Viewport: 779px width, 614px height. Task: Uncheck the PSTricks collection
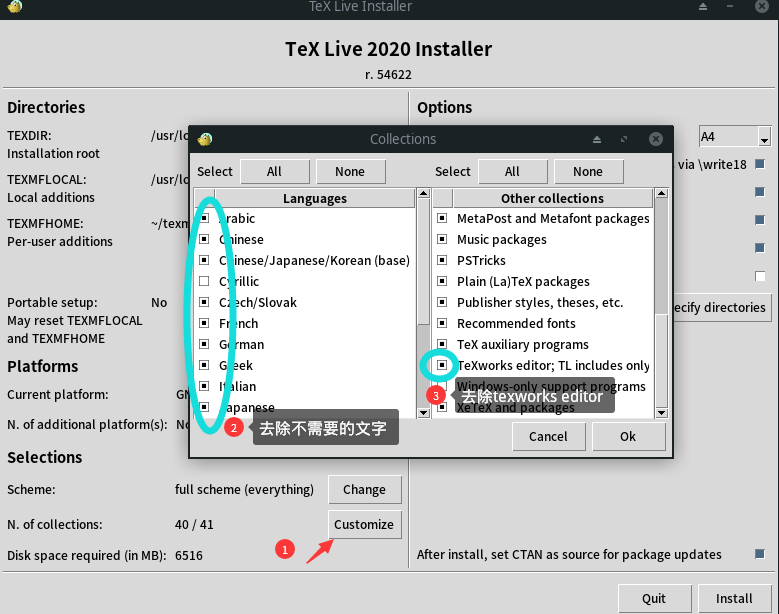pos(442,260)
